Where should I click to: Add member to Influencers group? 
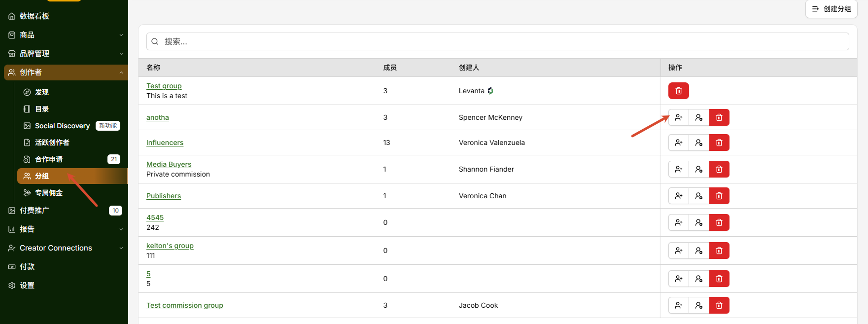(x=679, y=143)
